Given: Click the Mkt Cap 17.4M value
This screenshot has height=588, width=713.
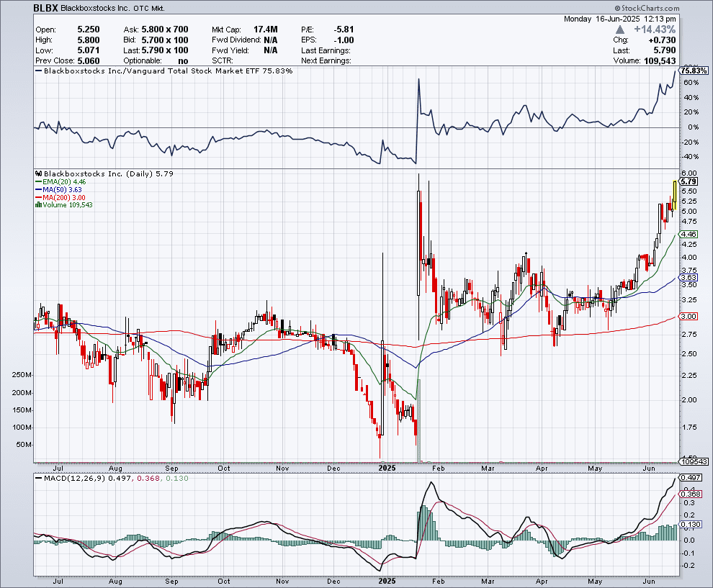Looking at the screenshot, I should [271, 30].
